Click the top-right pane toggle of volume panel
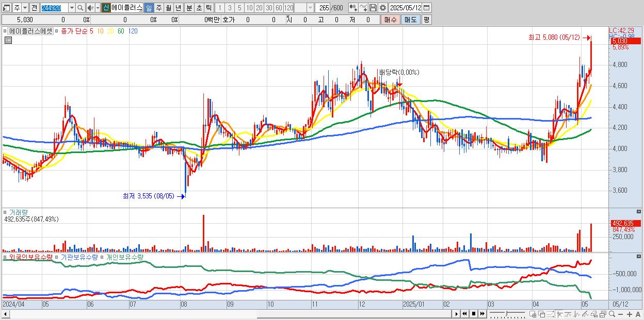 (639, 211)
